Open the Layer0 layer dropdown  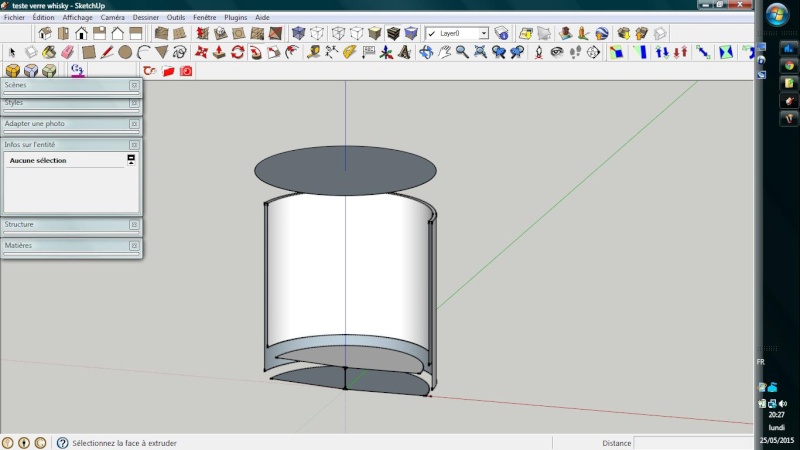[483, 34]
